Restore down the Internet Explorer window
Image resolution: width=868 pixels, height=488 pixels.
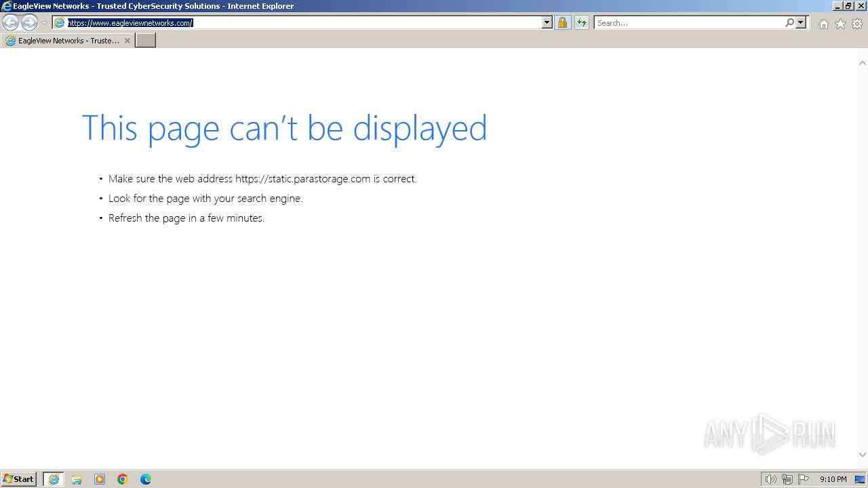pyautogui.click(x=848, y=6)
